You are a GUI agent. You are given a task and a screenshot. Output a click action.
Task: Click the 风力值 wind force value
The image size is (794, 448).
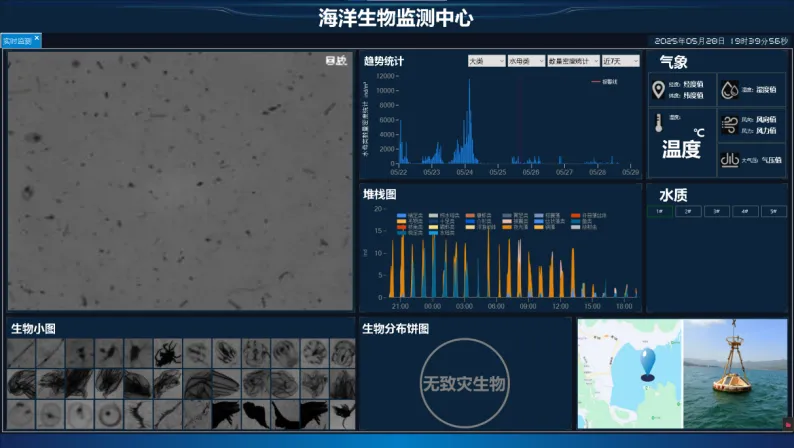pos(766,131)
